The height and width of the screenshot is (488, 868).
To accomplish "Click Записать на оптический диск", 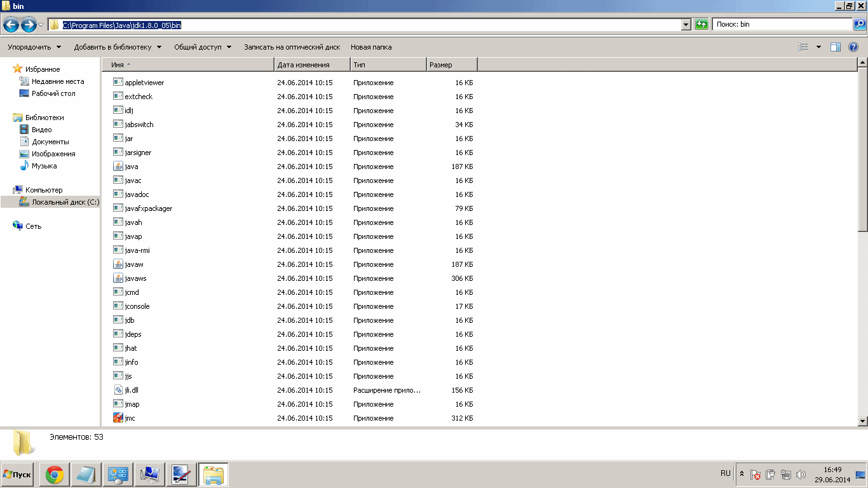I will pos(292,47).
